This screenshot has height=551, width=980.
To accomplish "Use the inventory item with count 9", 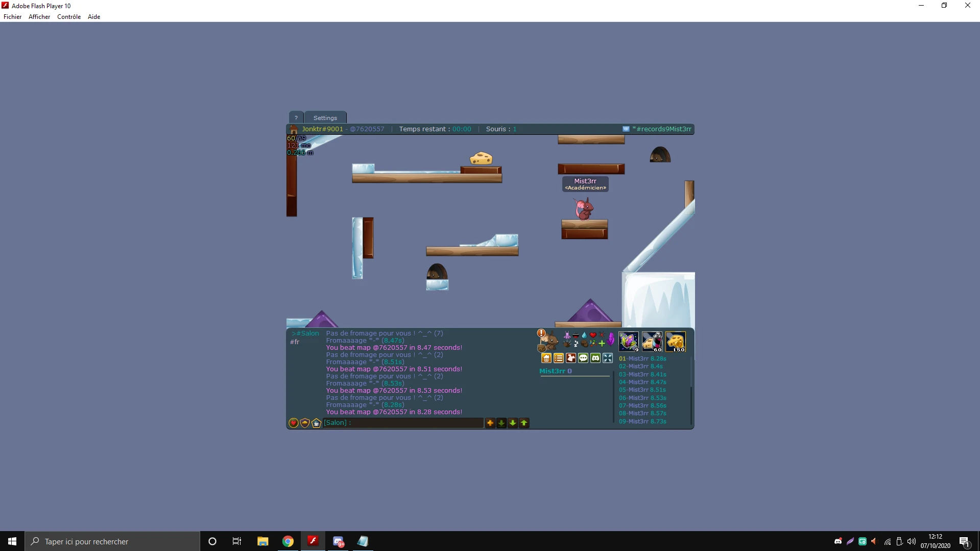I will click(629, 342).
